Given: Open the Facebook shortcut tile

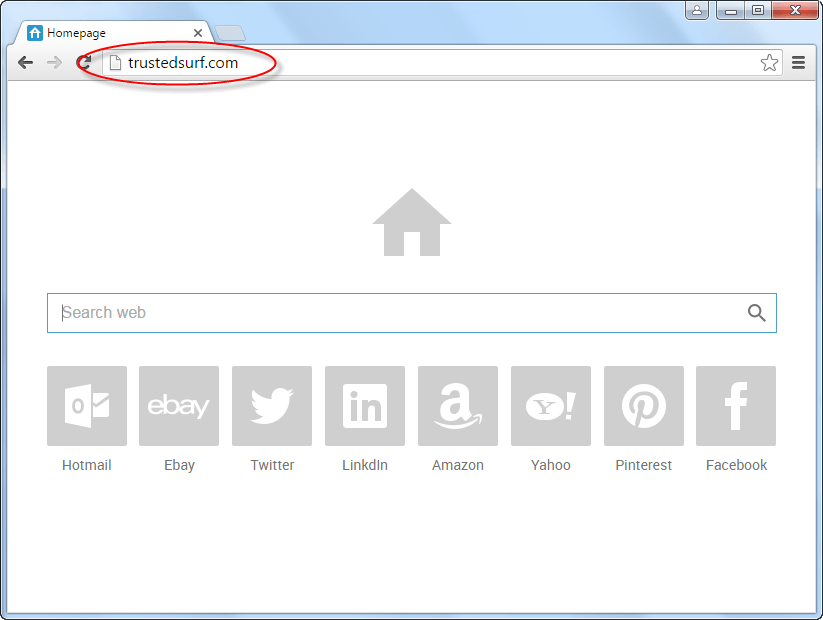Looking at the screenshot, I should tap(736, 406).
